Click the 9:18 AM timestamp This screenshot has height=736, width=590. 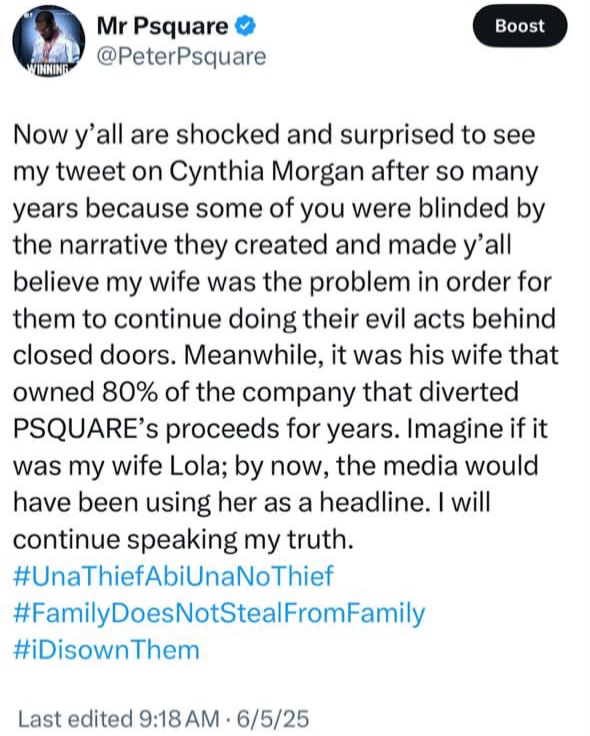tap(179, 719)
